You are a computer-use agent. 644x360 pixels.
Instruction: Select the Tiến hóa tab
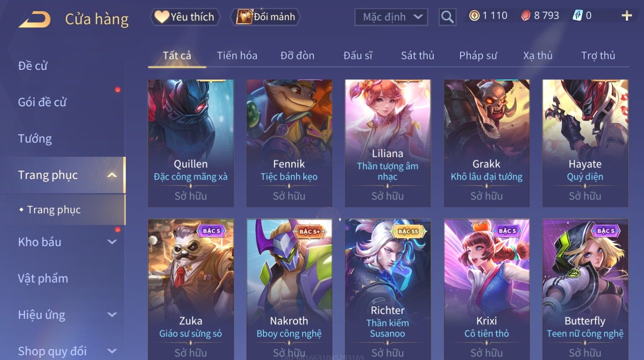point(237,56)
